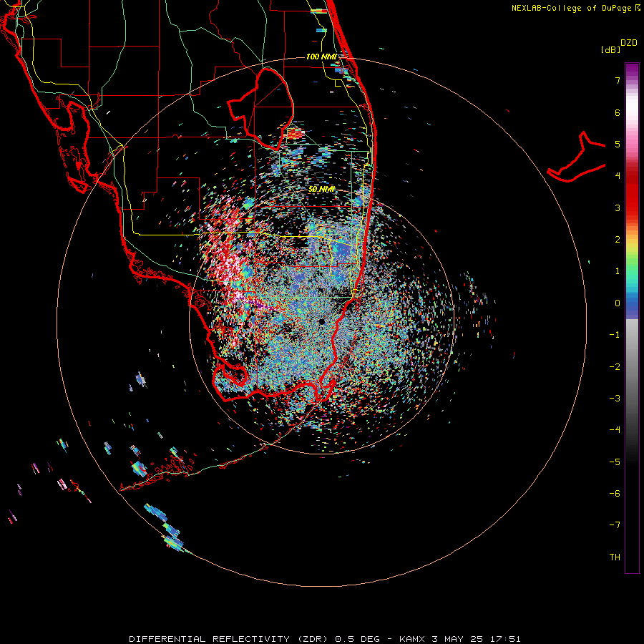The width and height of the screenshot is (644, 644).
Task: Pick the gray color band near -2 dB
Action: pyautogui.click(x=632, y=366)
